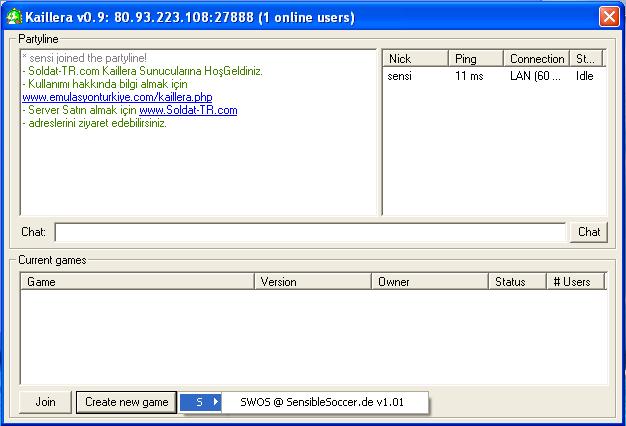Click 'adreslerini ziyaret edebilirsiniz.' text line
Screen dimensions: 626x426
(94, 123)
